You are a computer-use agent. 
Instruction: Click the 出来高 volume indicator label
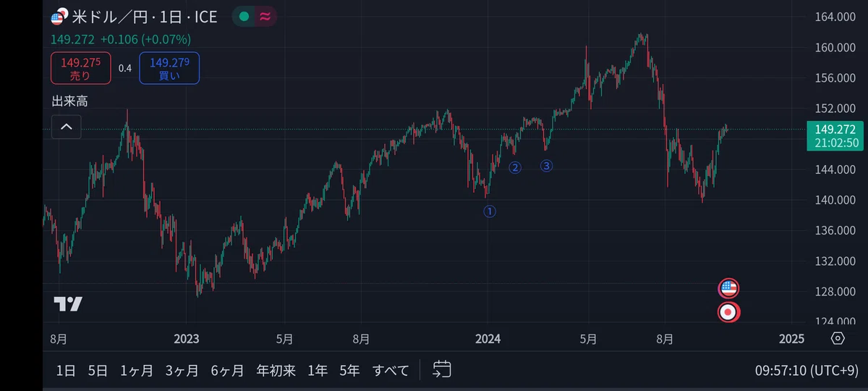point(69,101)
